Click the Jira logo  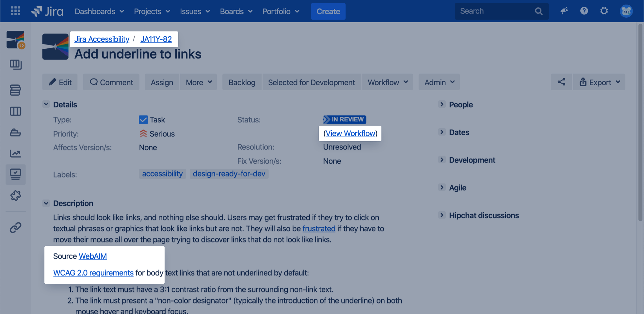(47, 11)
